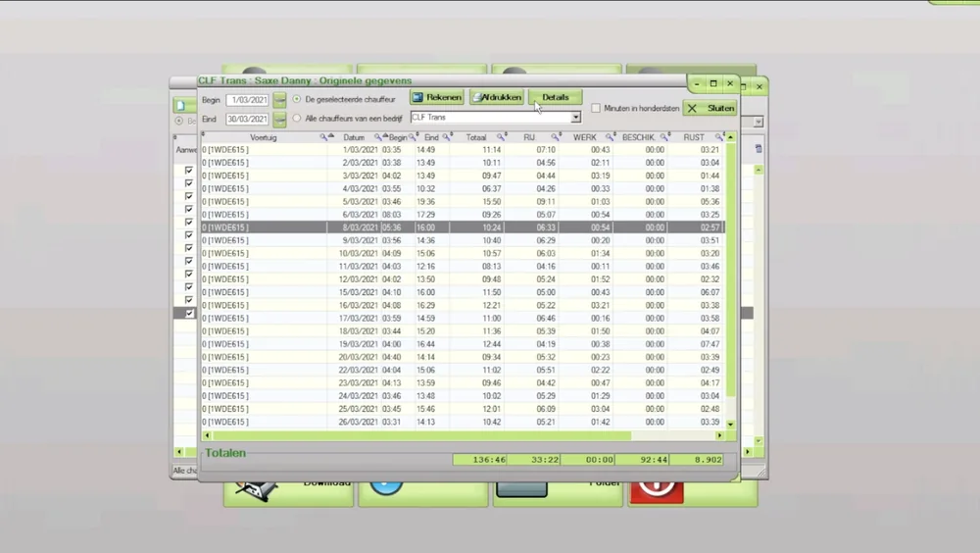Click the trash bin icon in the back window
The width and height of the screenshot is (980, 553).
click(759, 149)
